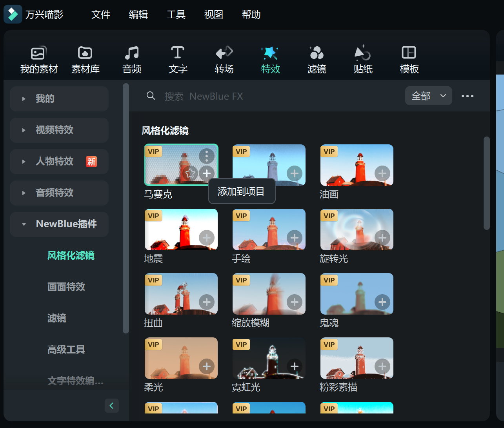Open the 文件 menu

(x=100, y=15)
